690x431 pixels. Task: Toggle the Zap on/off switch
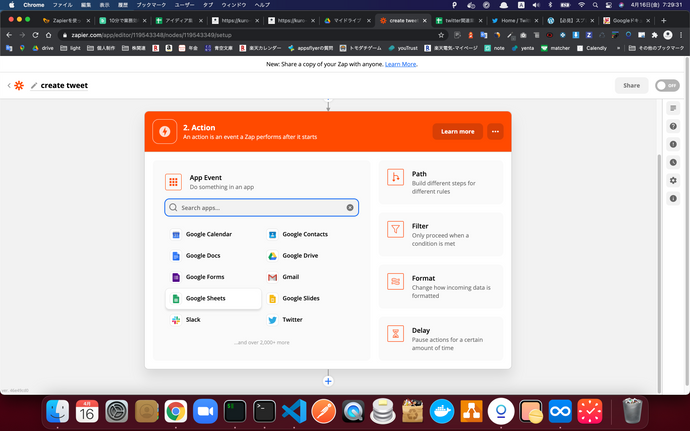point(667,85)
